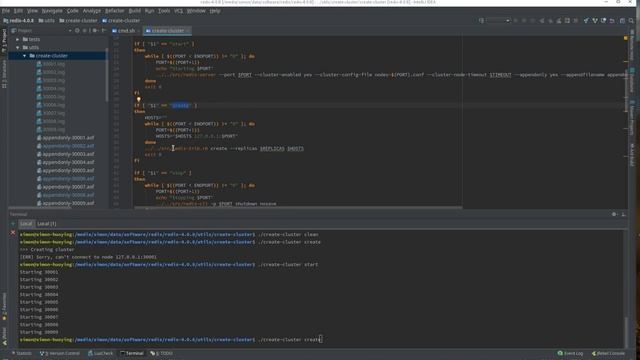
Task: Add a new terminal session with plus icon
Action: pos(13,224)
